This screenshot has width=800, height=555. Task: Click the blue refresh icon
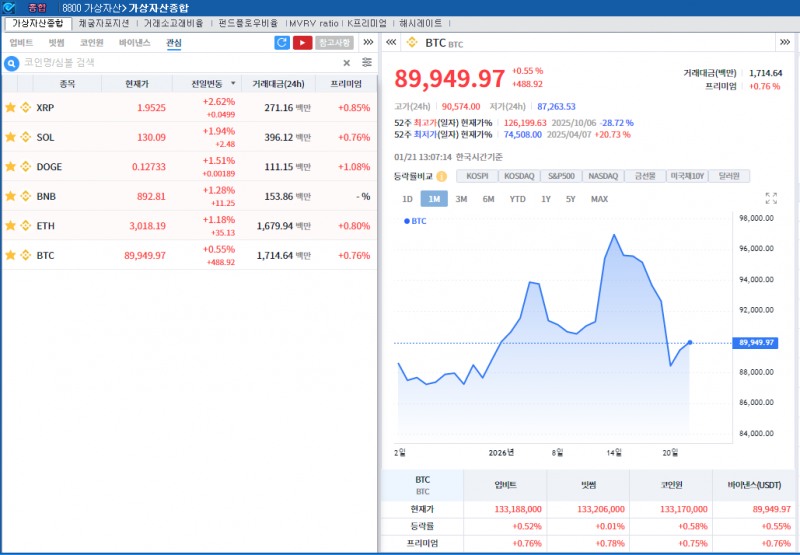[x=282, y=43]
